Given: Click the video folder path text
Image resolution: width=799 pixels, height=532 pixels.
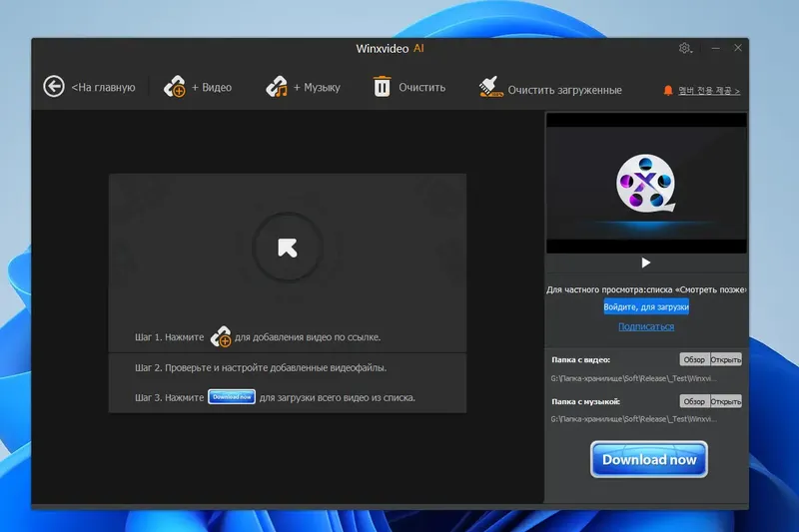Looking at the screenshot, I should tap(634, 378).
